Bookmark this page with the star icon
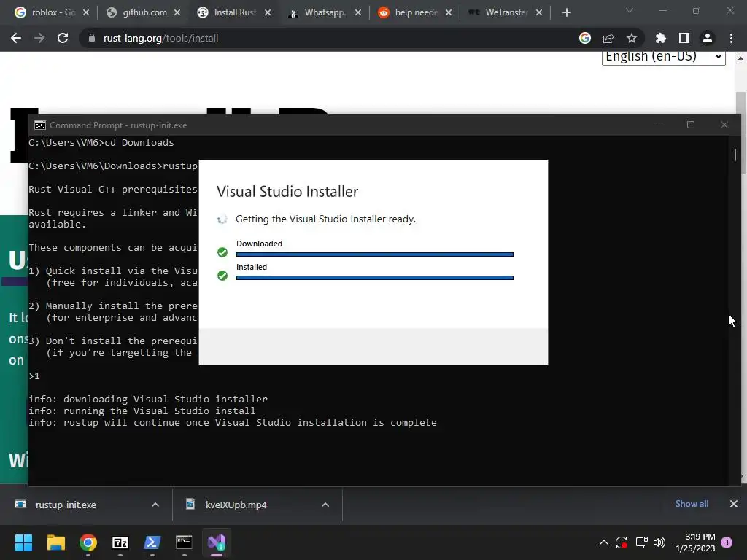This screenshot has width=747, height=560. click(632, 38)
